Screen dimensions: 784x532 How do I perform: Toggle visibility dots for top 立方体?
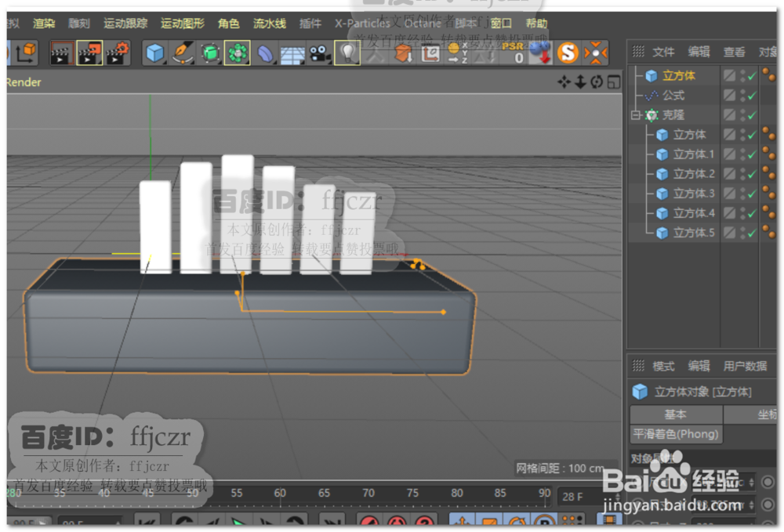pyautogui.click(x=743, y=75)
